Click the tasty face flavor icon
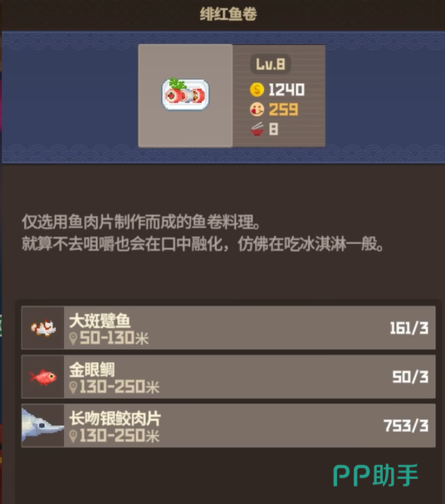Screen dimensions: 445x504 pyautogui.click(x=257, y=110)
